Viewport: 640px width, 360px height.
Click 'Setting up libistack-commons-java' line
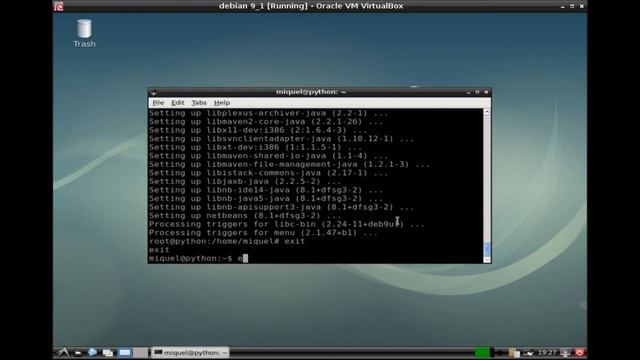268,173
